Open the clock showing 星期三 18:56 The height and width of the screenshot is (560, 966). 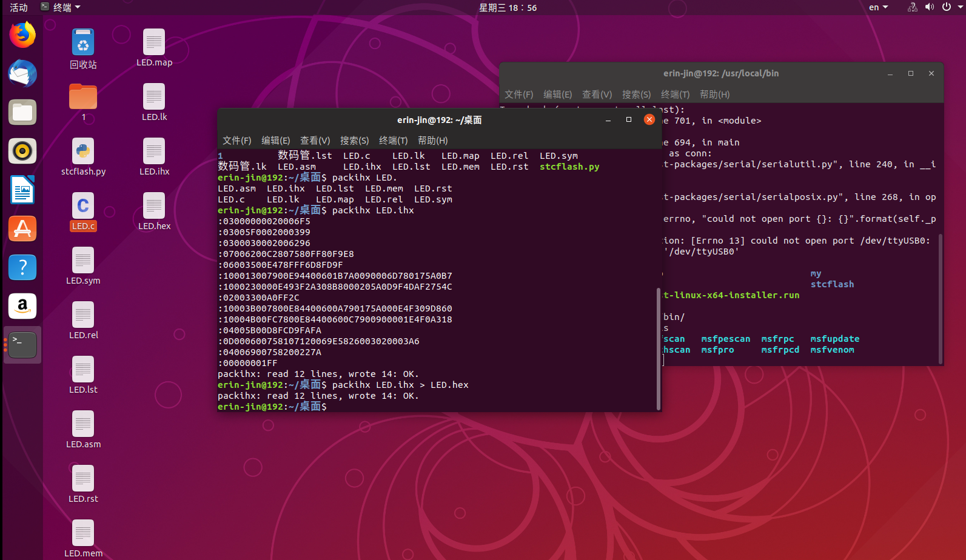[508, 7]
